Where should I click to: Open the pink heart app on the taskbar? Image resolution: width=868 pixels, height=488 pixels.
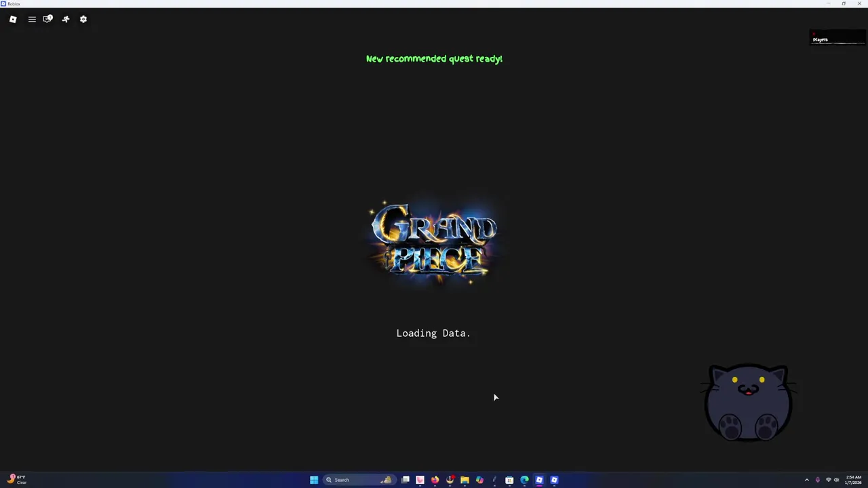(x=420, y=480)
